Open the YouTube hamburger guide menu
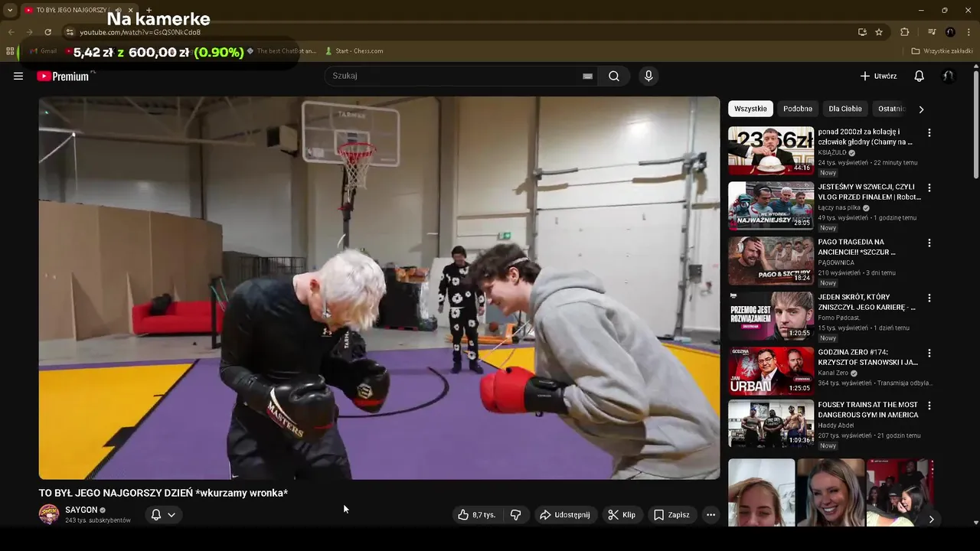 pos(18,76)
